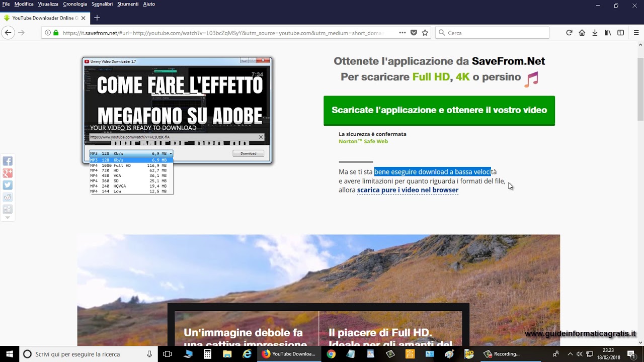Open site information icon in address bar
The width and height of the screenshot is (644, 362).
[x=48, y=33]
